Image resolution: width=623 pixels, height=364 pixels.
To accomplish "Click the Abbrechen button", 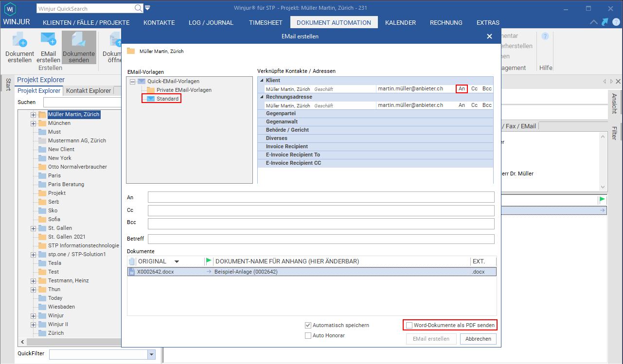I will pyautogui.click(x=478, y=339).
